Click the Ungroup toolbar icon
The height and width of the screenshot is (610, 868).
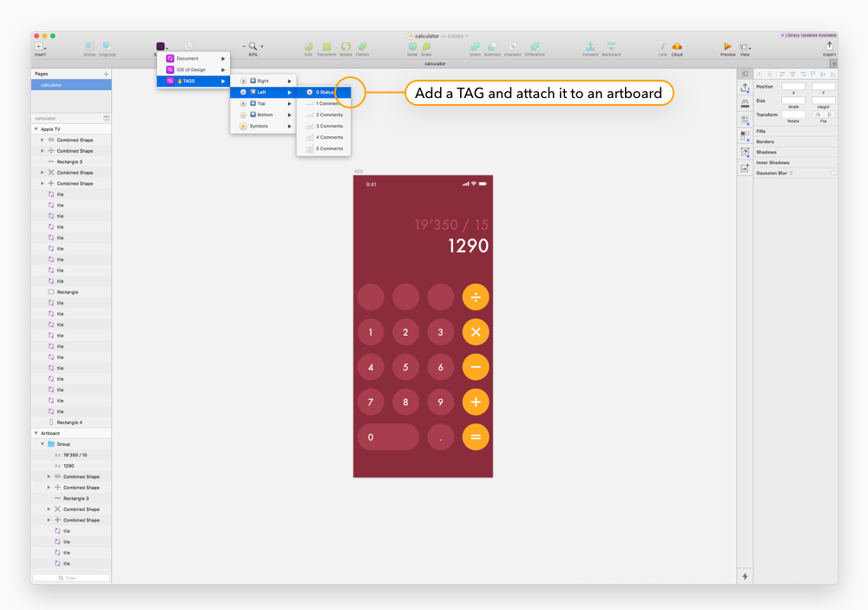107,47
